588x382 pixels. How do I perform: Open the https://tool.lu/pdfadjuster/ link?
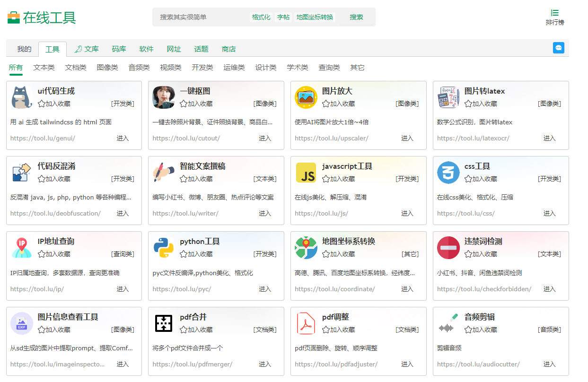(x=336, y=364)
